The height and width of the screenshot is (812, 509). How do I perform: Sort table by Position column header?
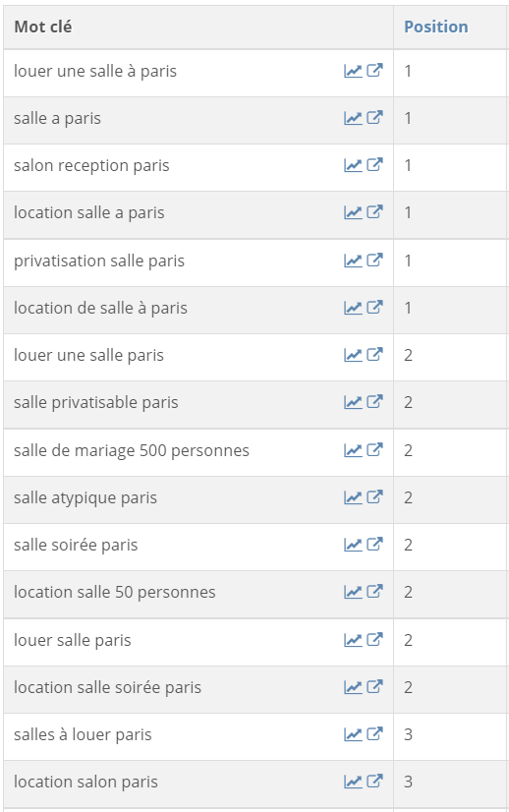click(x=436, y=27)
